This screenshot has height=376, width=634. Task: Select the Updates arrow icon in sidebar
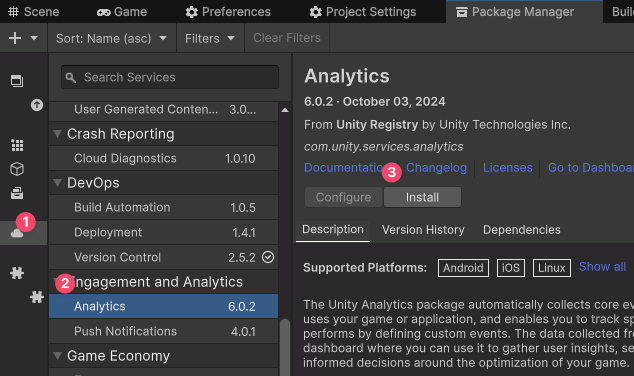click(37, 105)
